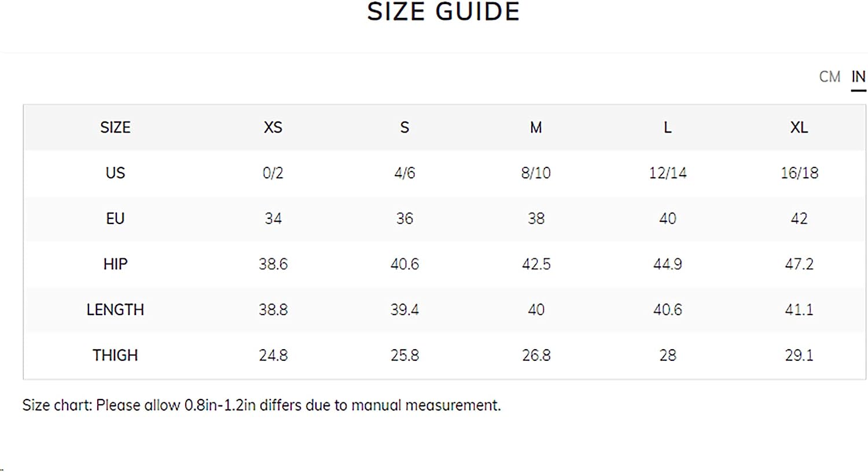Click the LENGTH row label

(115, 310)
